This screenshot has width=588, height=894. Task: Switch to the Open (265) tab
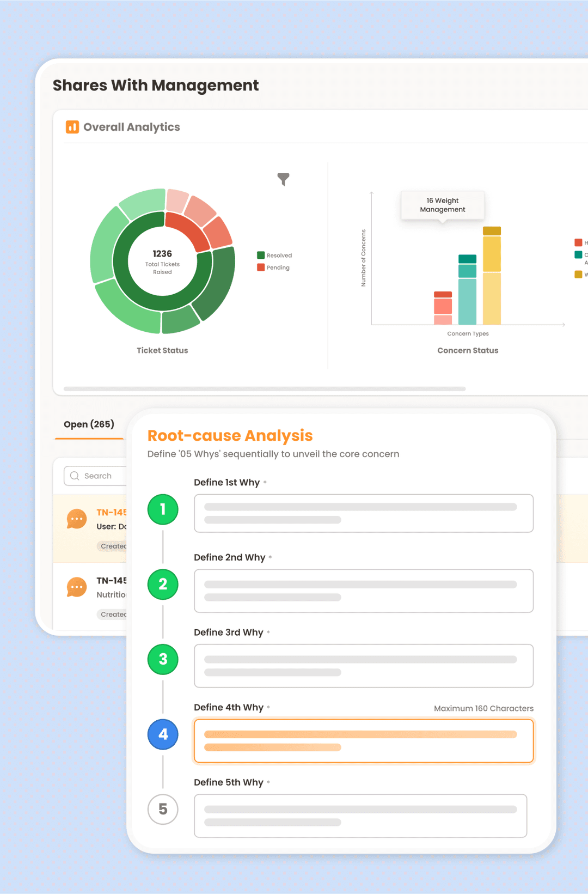[89, 424]
